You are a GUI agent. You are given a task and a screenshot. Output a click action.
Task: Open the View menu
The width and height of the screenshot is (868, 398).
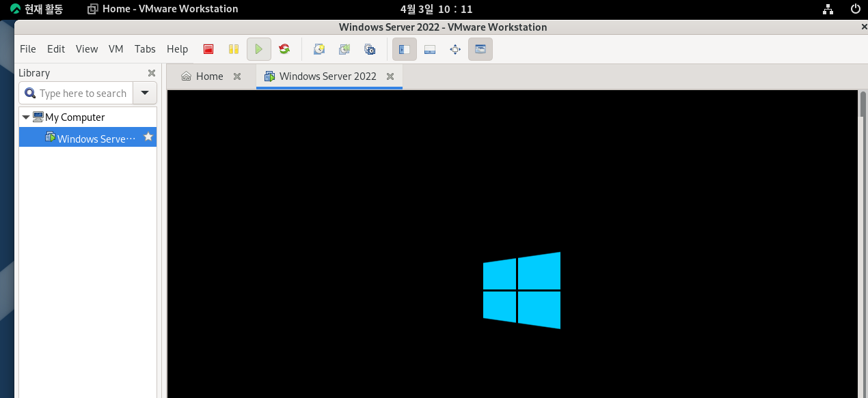click(x=87, y=49)
